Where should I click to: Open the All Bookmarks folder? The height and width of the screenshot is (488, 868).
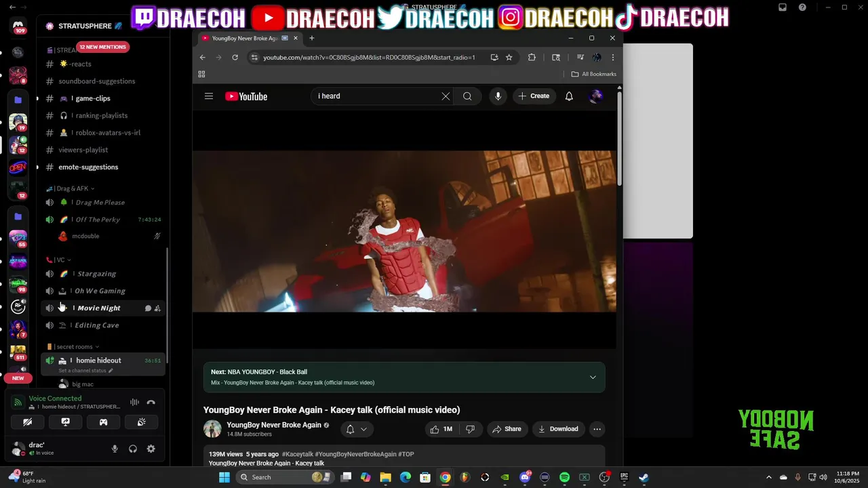point(593,74)
